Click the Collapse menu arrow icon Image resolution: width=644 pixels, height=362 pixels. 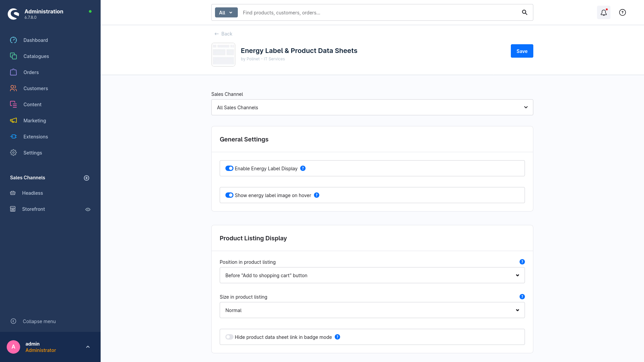tap(13, 321)
